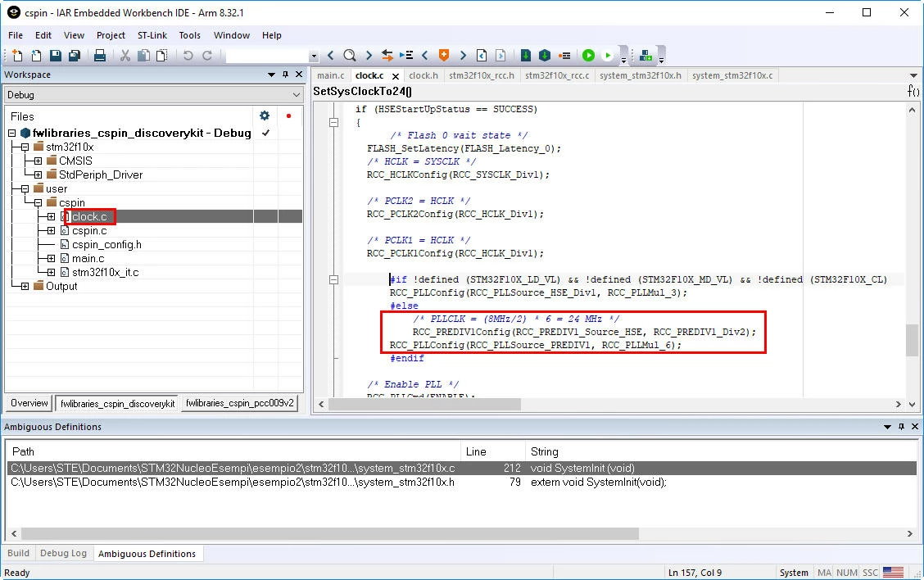Viewport: 924px width, 580px height.
Task: Click the Redo arrow icon
Action: pyautogui.click(x=207, y=56)
